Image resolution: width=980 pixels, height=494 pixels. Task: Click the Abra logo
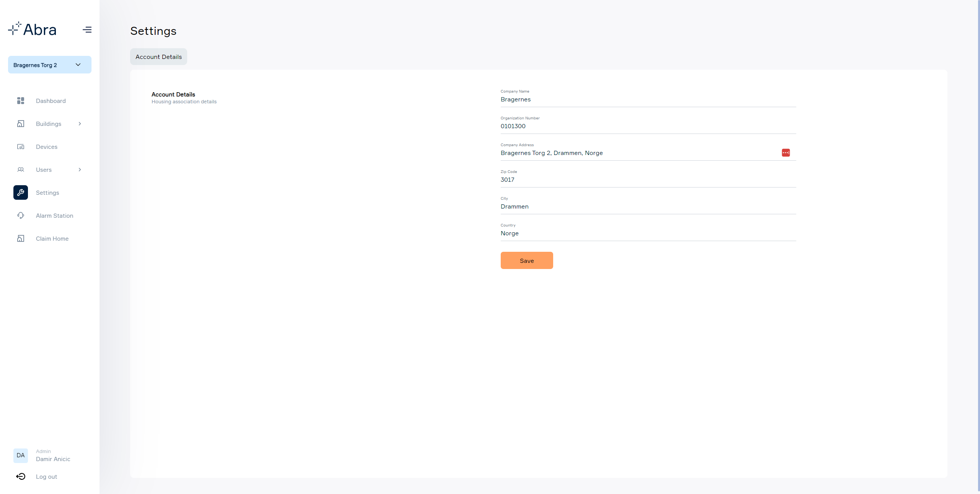(x=32, y=29)
